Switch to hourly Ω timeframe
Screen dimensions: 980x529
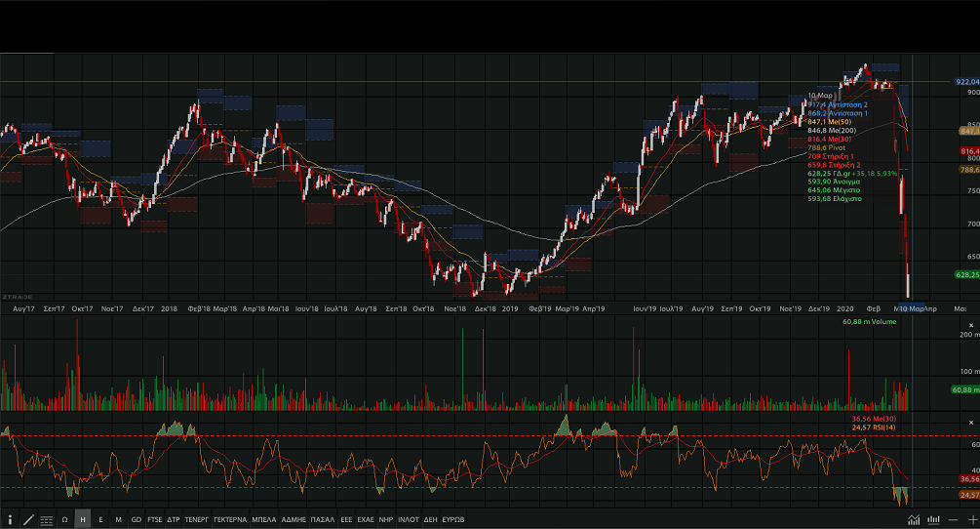64,519
